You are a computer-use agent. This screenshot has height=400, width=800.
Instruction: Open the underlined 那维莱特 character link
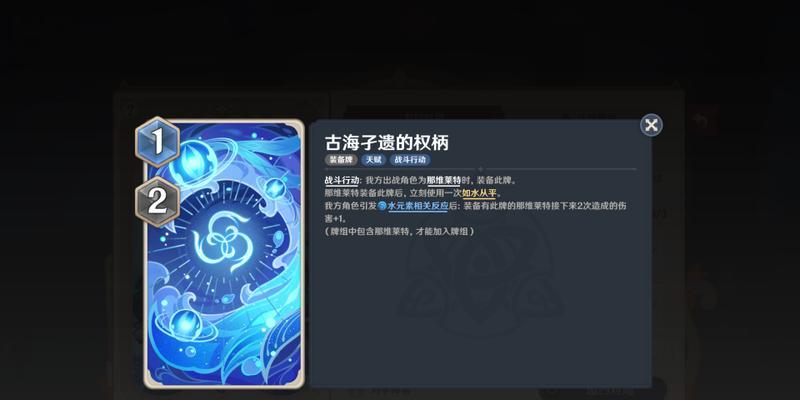[x=444, y=181]
